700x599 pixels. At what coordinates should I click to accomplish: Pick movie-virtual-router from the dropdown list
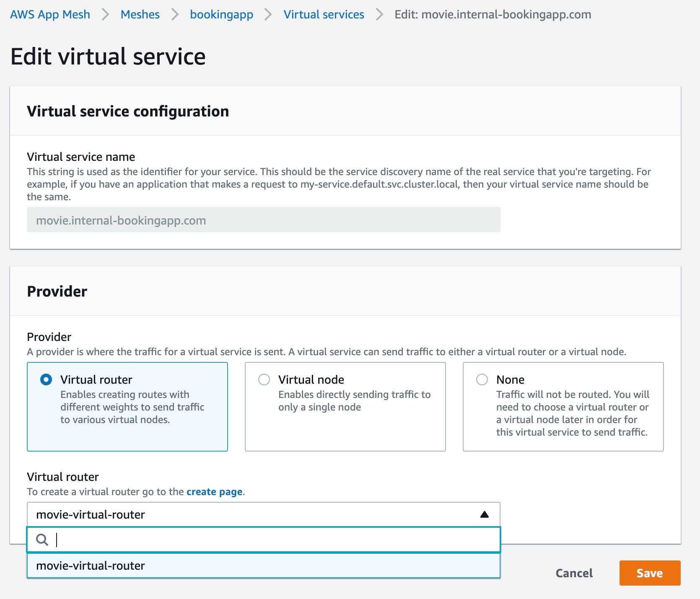click(x=264, y=565)
